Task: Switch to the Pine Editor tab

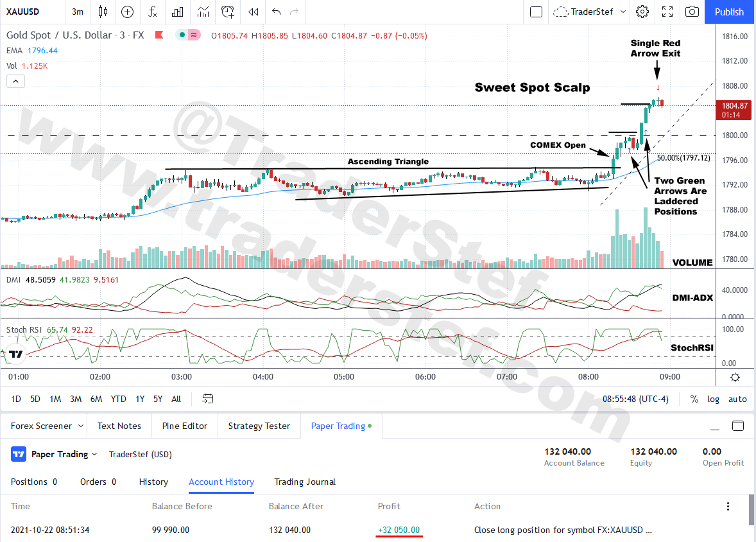Action: 184,426
